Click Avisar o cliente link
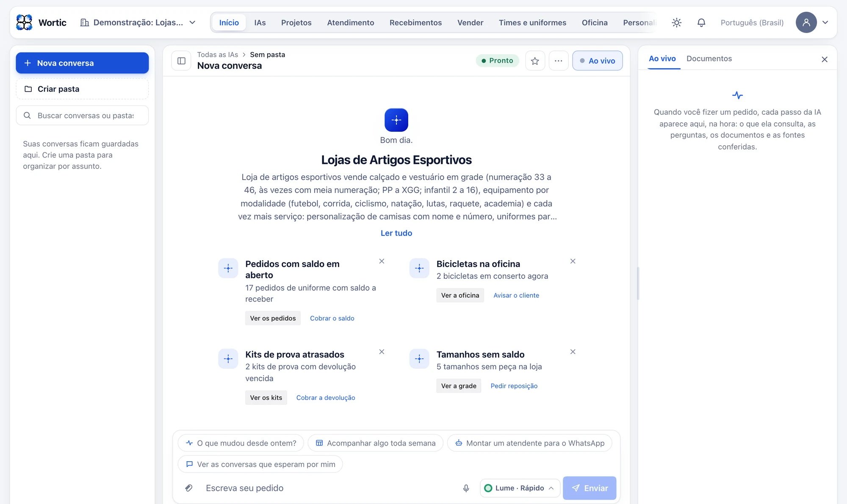Viewport: 847px width, 504px height. 516,295
